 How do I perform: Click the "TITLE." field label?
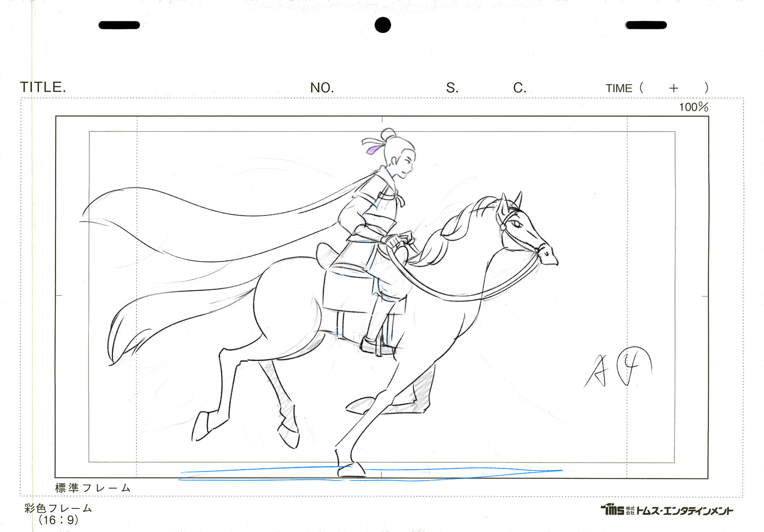point(43,87)
